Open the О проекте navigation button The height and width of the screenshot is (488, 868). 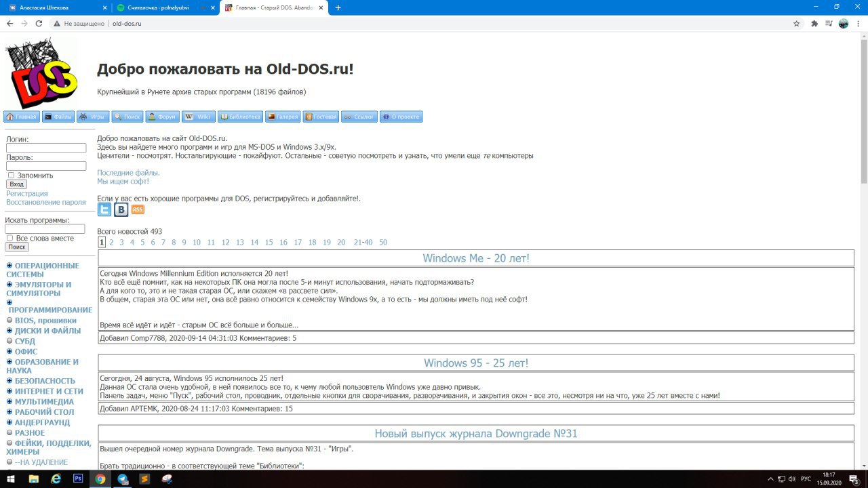[x=401, y=117]
